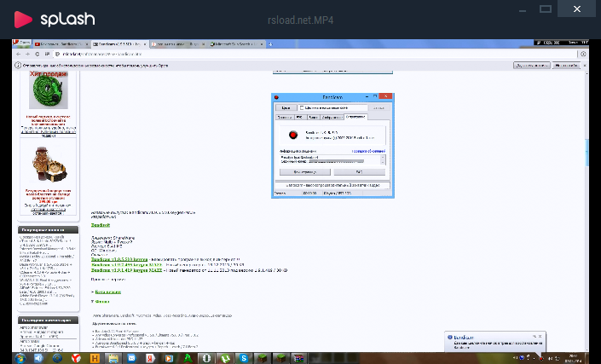This screenshot has width=601, height=364.
Task: Open the green Bandisoft developer link
Action: coord(101,225)
